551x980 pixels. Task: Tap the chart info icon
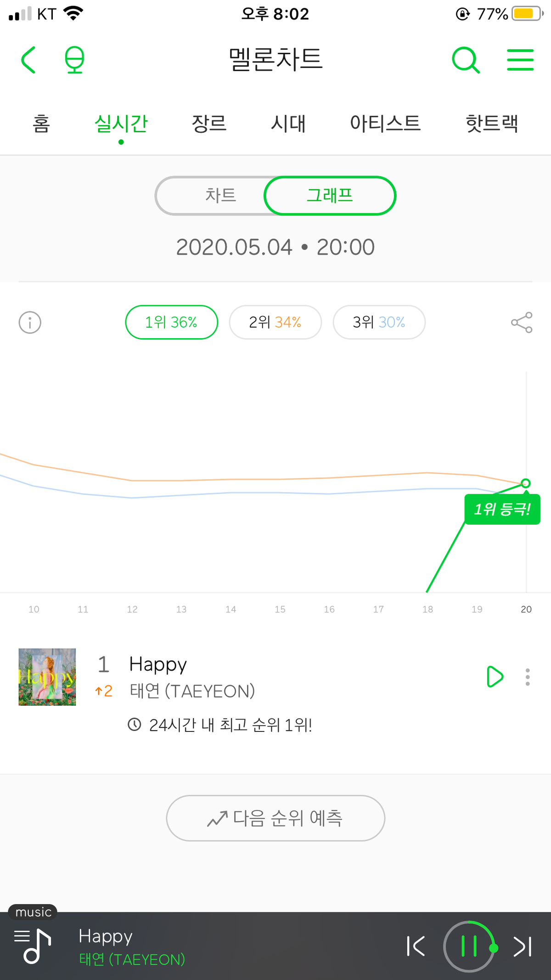30,323
